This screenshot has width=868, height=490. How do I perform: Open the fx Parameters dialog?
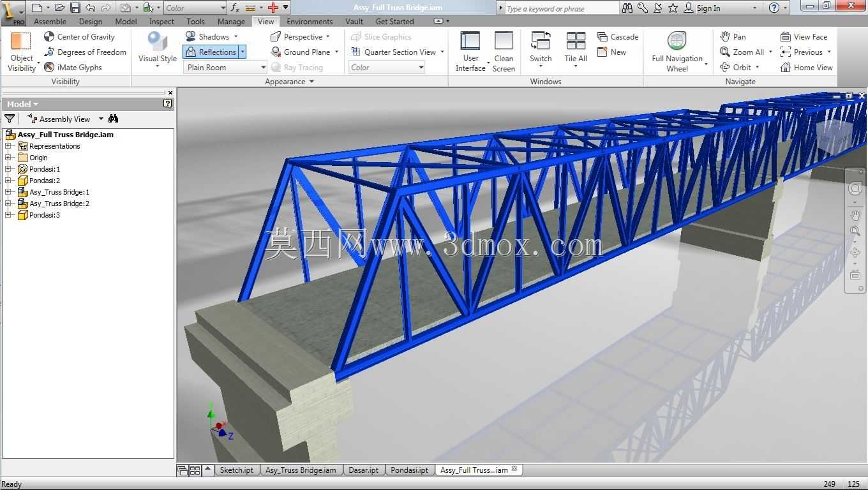(x=235, y=8)
